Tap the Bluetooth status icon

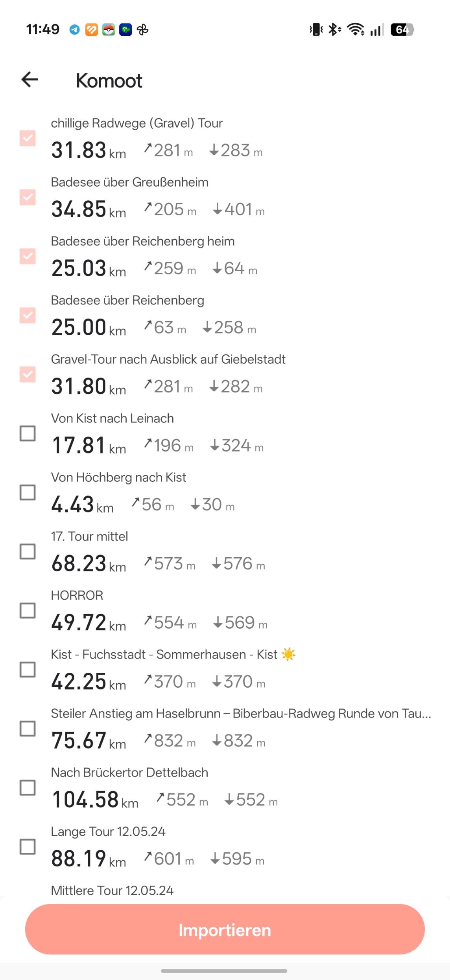coord(334,29)
